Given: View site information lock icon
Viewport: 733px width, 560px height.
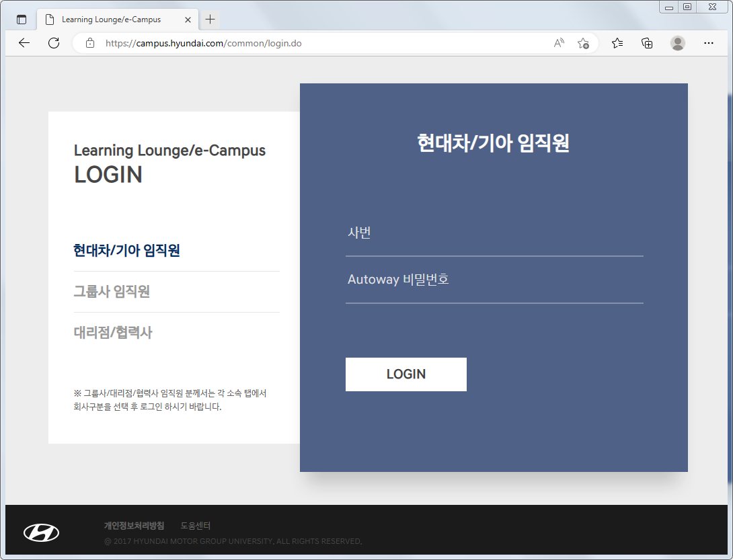Looking at the screenshot, I should click(90, 43).
